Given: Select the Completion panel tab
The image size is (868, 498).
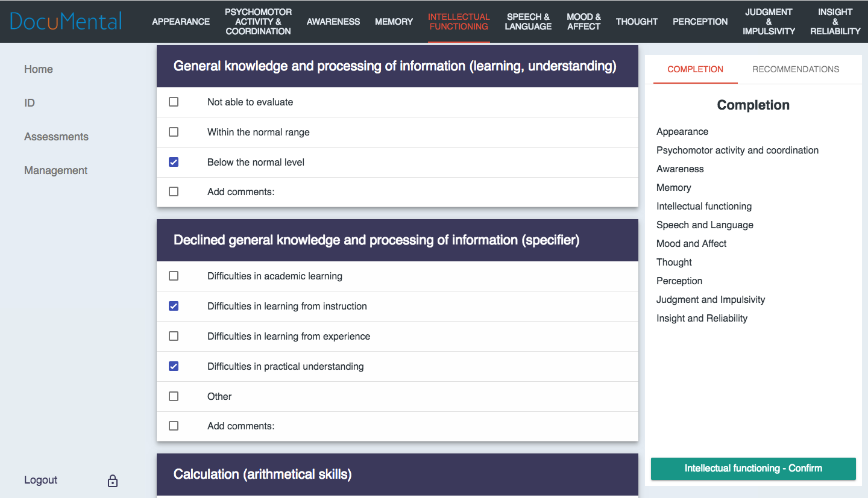Looking at the screenshot, I should click(x=696, y=69).
